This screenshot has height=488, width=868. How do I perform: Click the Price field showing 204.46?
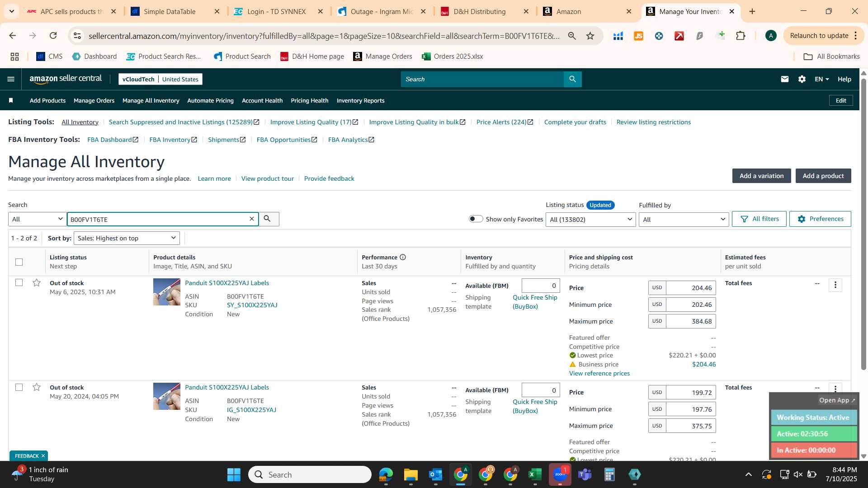pyautogui.click(x=690, y=288)
